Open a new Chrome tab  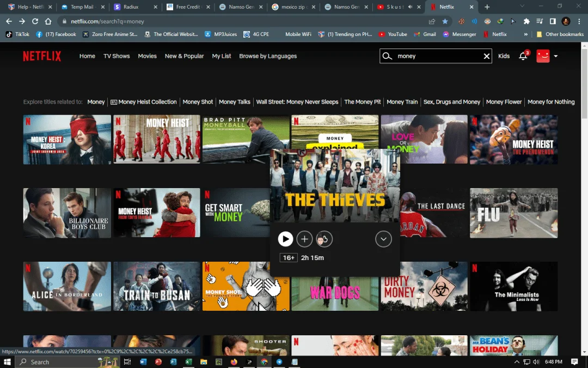tap(487, 7)
